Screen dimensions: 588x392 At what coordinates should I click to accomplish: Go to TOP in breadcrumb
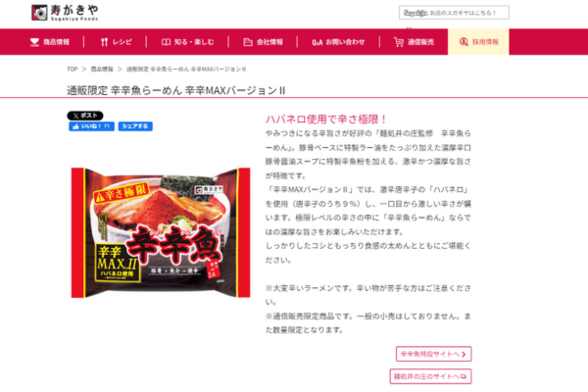[x=72, y=69]
